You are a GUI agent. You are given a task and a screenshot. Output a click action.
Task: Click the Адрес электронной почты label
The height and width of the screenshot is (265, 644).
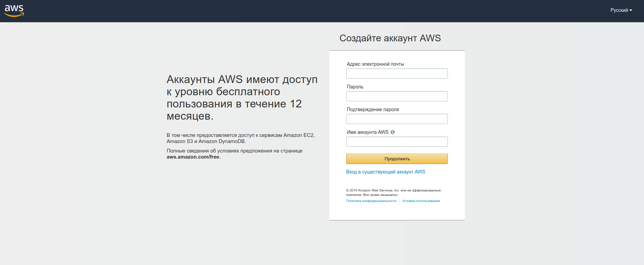375,64
